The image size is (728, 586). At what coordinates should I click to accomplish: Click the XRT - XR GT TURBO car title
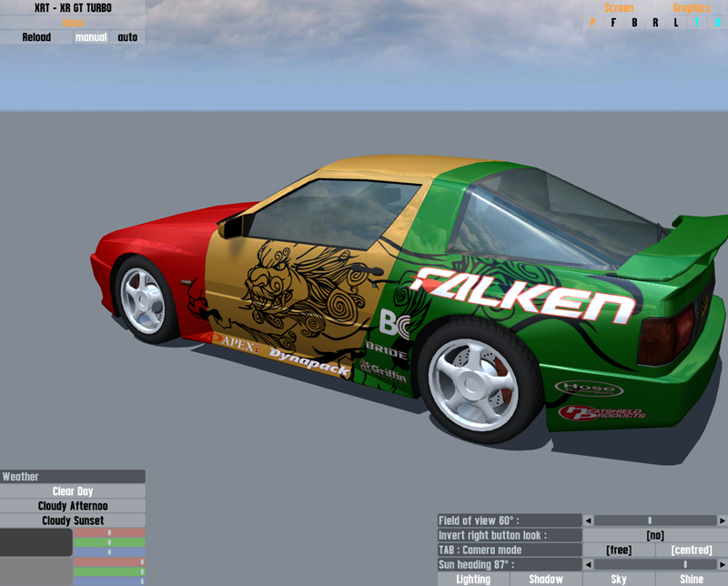[x=73, y=8]
